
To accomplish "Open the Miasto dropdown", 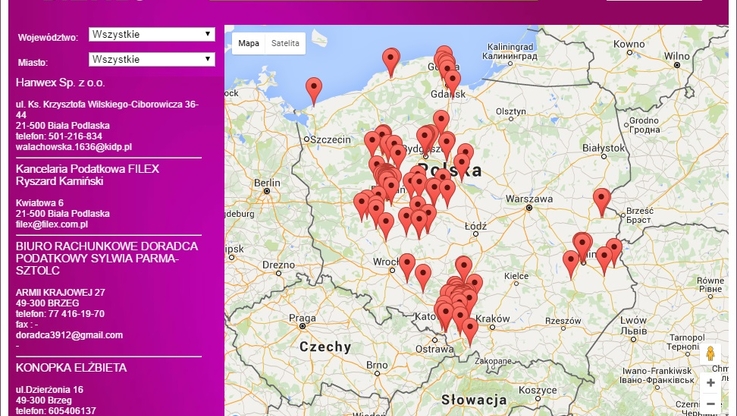I will tap(152, 59).
